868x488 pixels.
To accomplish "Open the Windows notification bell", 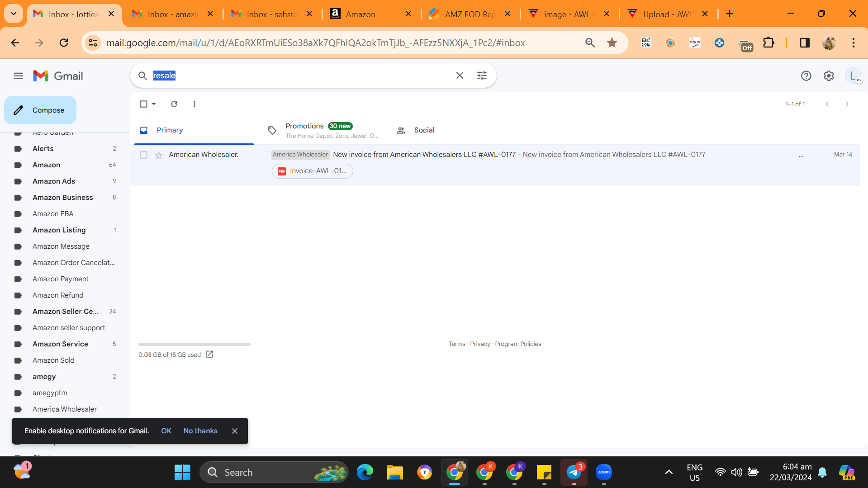I will point(822,472).
